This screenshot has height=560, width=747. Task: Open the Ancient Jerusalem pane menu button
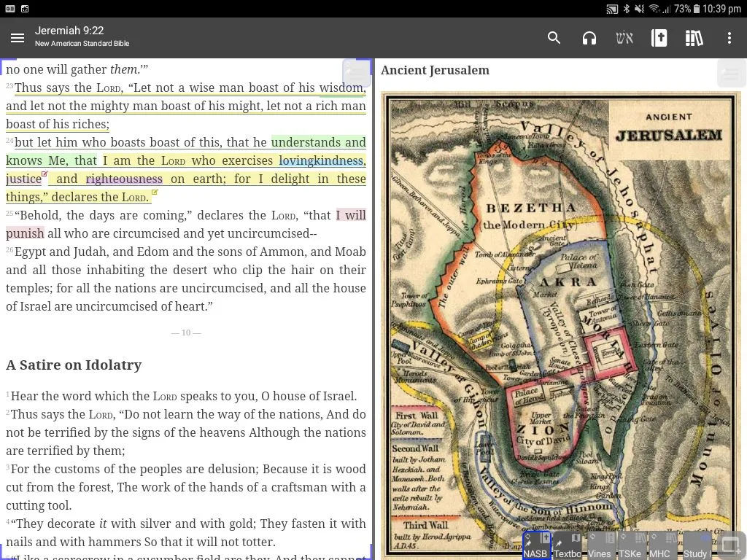[x=731, y=73]
